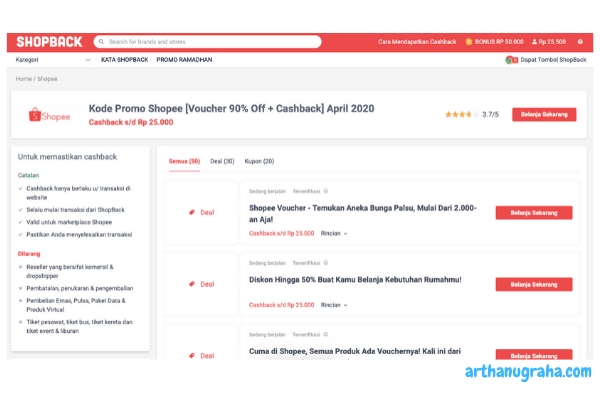Switch to the Deal (30) tab
600x400 pixels.
point(222,161)
